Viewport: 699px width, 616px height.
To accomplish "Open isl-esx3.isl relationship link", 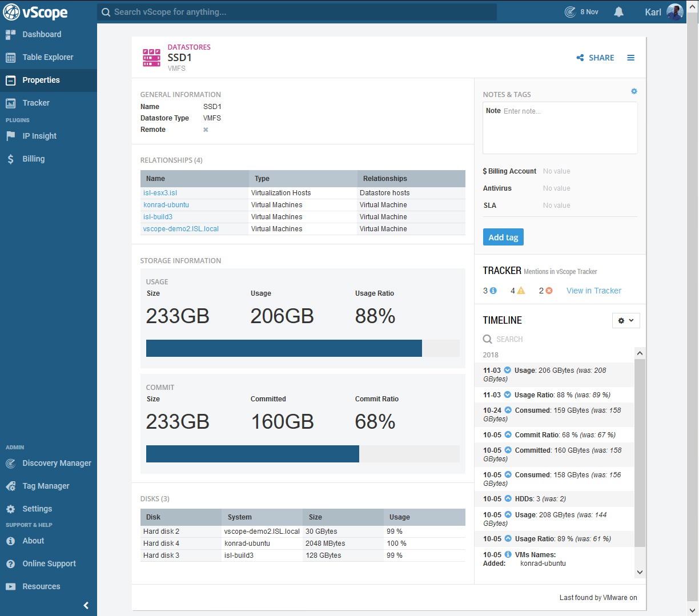I will point(160,193).
